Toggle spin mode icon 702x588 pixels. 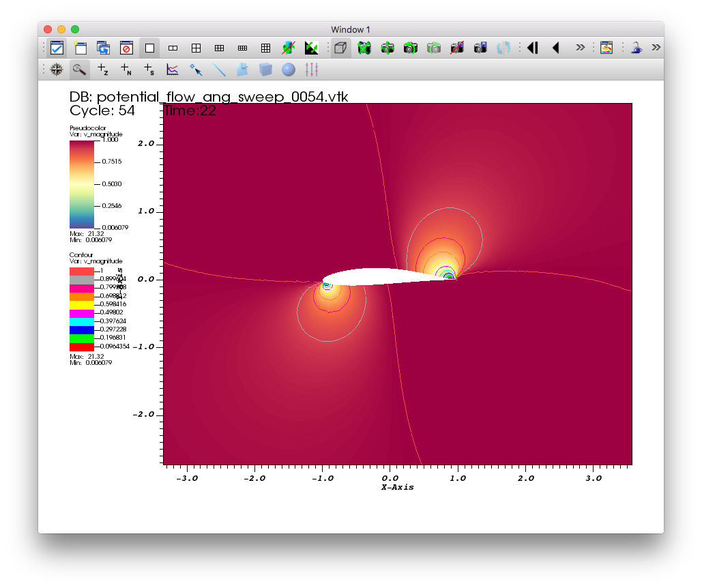point(289,48)
